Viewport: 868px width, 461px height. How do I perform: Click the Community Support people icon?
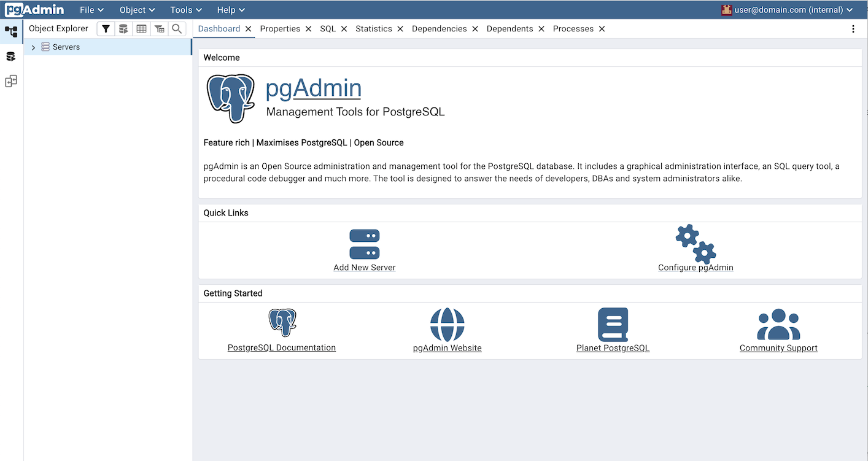click(778, 324)
